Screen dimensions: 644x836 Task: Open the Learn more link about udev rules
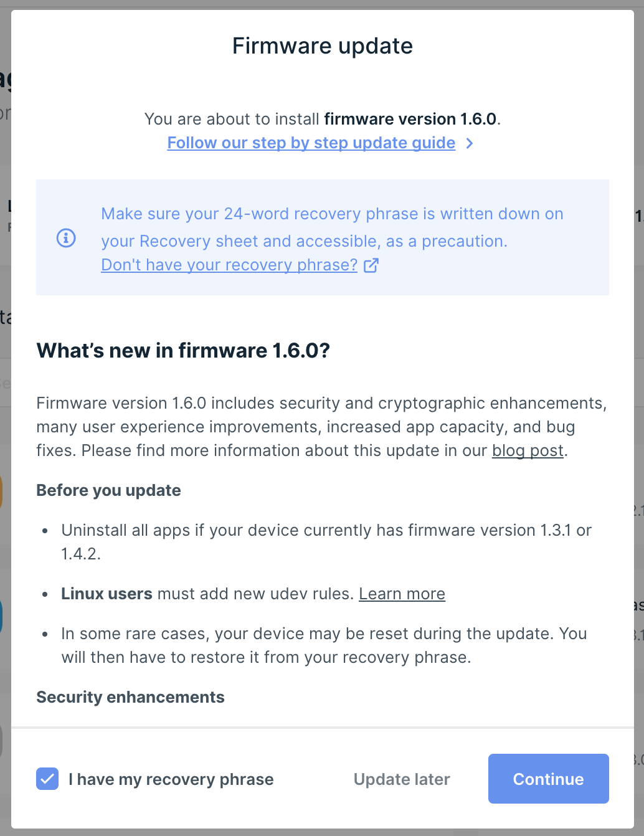pos(402,594)
